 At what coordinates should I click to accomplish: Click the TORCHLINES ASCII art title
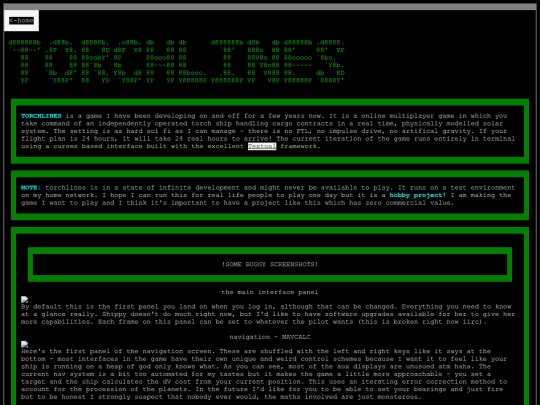click(x=176, y=62)
